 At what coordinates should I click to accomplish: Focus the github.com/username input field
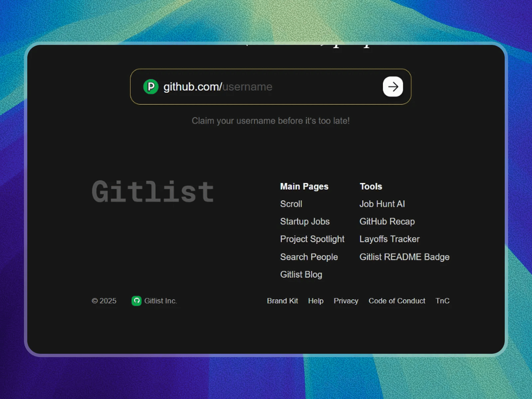(270, 87)
